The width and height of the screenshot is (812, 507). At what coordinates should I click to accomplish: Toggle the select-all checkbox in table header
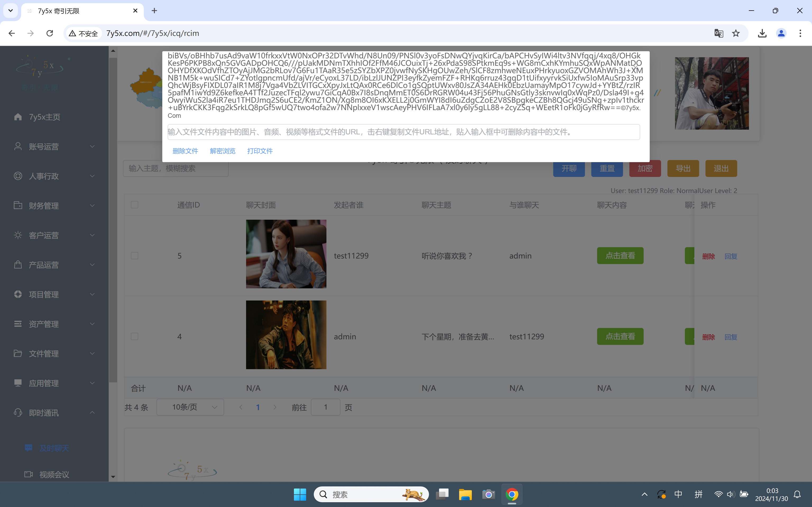click(135, 205)
